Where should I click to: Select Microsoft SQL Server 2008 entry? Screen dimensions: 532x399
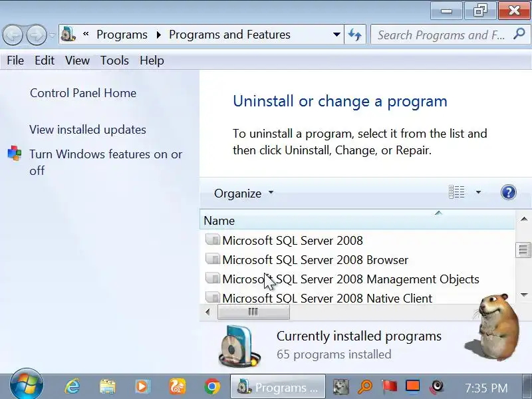coord(293,241)
